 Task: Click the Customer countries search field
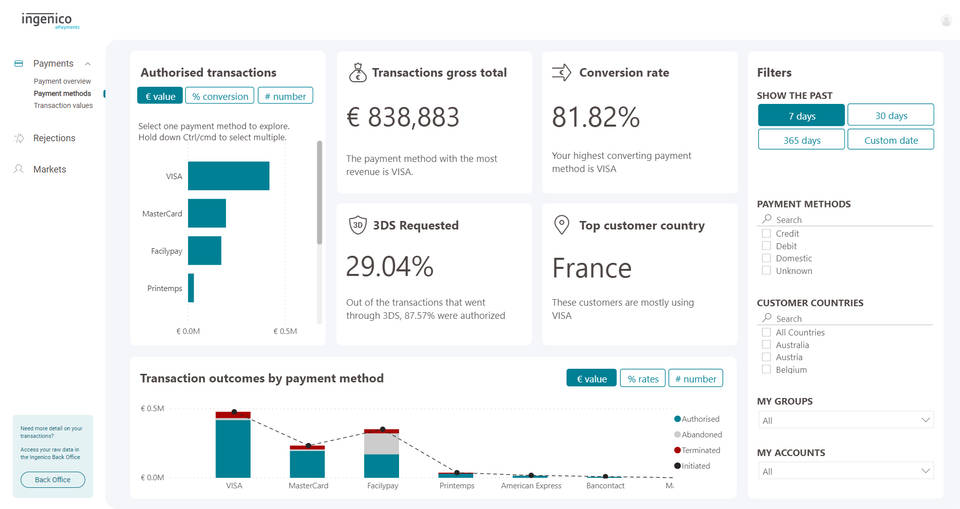tap(846, 319)
